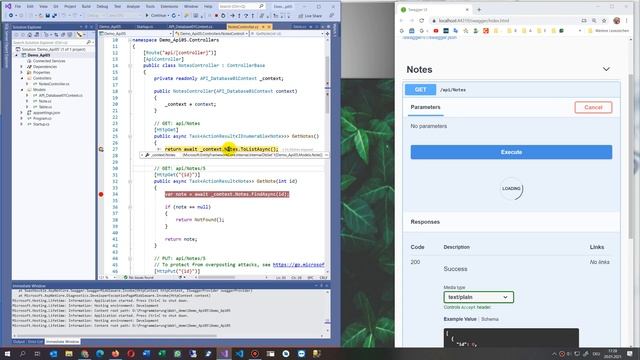Open the Extensions menu

(x=169, y=7)
